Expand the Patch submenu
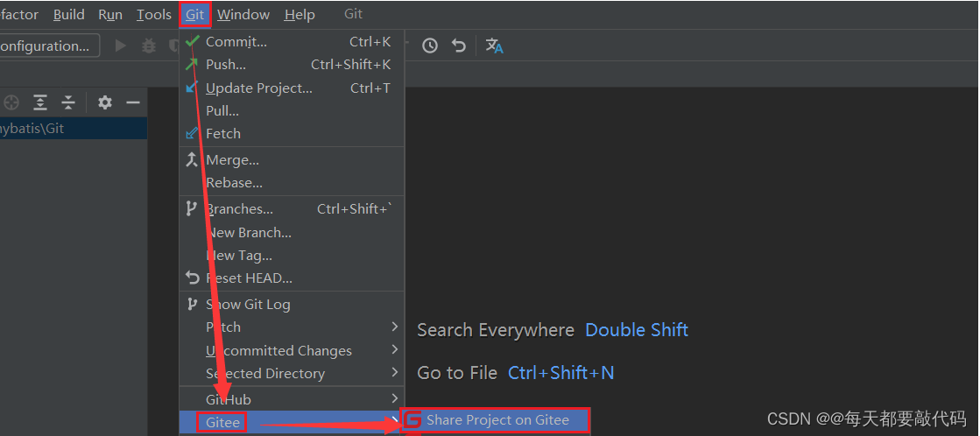Image resolution: width=980 pixels, height=436 pixels. coord(292,327)
